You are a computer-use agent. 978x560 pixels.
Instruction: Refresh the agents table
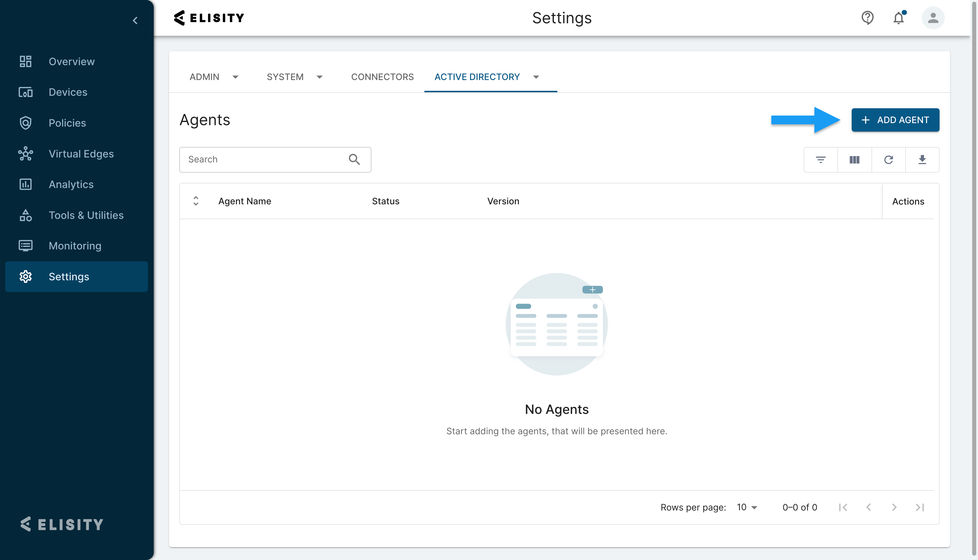click(888, 160)
